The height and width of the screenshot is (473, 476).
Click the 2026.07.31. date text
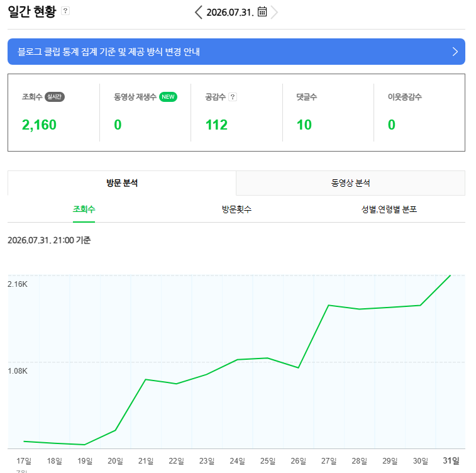point(230,13)
